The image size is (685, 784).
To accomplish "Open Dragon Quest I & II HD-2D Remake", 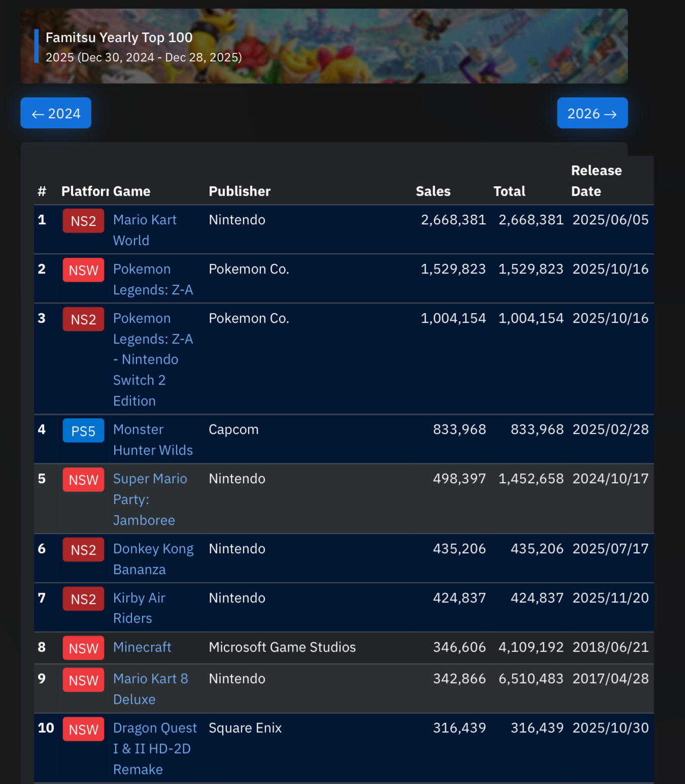I will [x=155, y=748].
